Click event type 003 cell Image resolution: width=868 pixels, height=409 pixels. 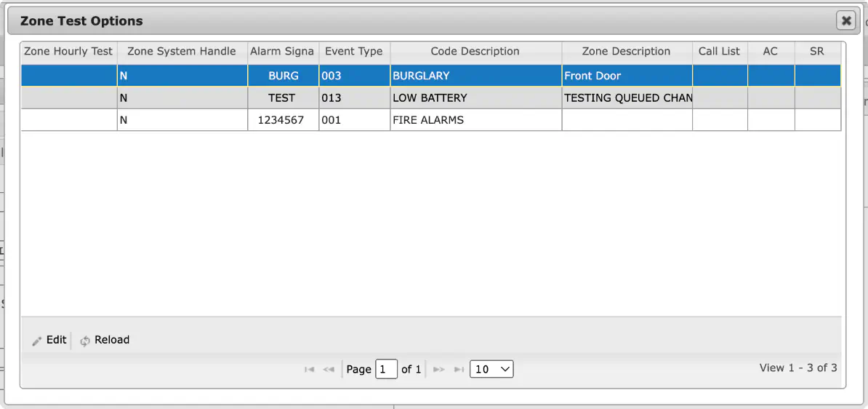point(354,76)
